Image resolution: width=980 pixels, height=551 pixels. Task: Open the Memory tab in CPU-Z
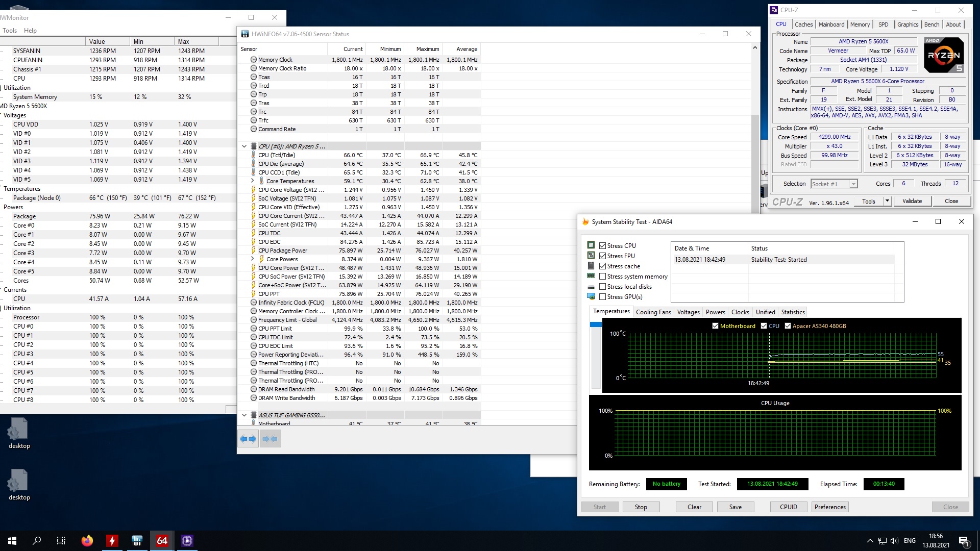click(860, 24)
